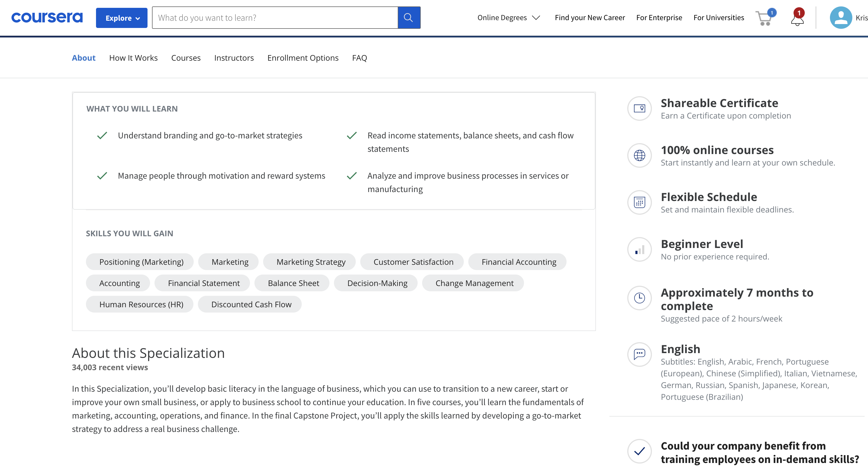
Task: Click the Enrollment Options navigation link
Action: (303, 57)
